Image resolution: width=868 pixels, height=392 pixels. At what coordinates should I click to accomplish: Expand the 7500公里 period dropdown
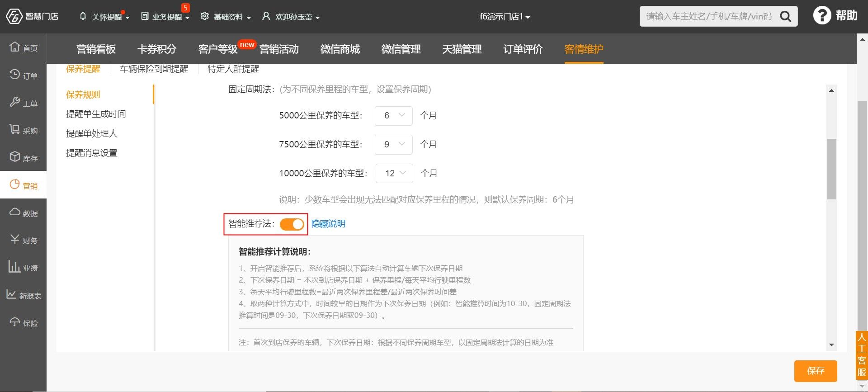point(394,144)
